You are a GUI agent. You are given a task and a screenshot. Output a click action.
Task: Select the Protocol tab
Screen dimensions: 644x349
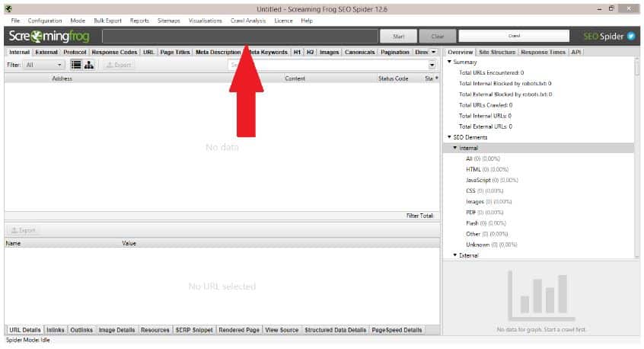75,52
